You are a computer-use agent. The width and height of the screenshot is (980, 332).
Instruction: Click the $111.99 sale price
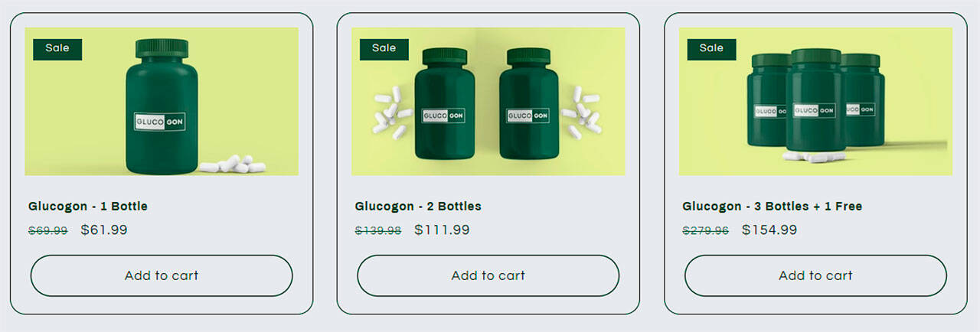442,229
